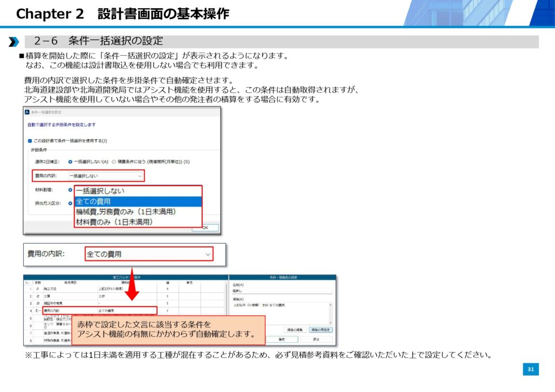Click the page number 31 badge
This screenshot has height=392, width=555.
[x=531, y=369]
